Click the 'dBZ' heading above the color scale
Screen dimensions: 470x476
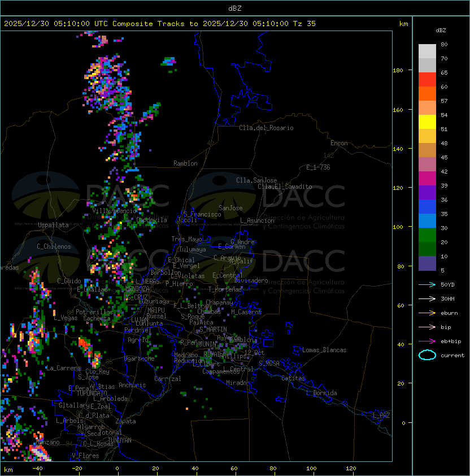tap(441, 31)
